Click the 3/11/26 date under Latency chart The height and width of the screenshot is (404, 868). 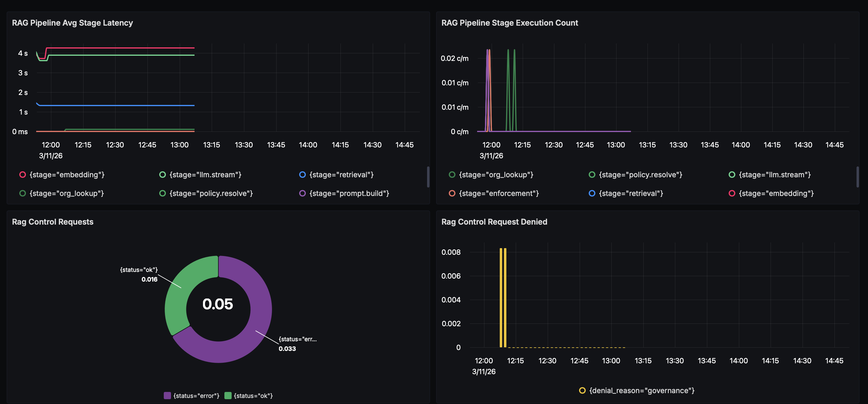[51, 156]
